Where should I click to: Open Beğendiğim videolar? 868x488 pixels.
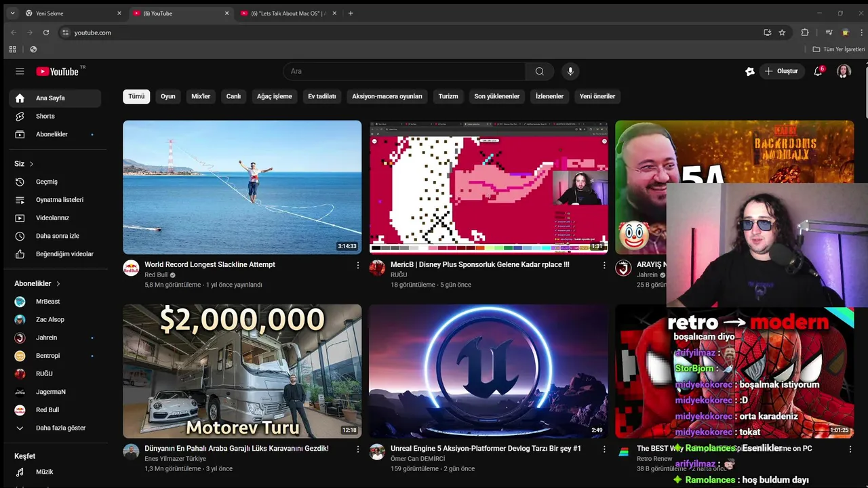pyautogui.click(x=55, y=254)
